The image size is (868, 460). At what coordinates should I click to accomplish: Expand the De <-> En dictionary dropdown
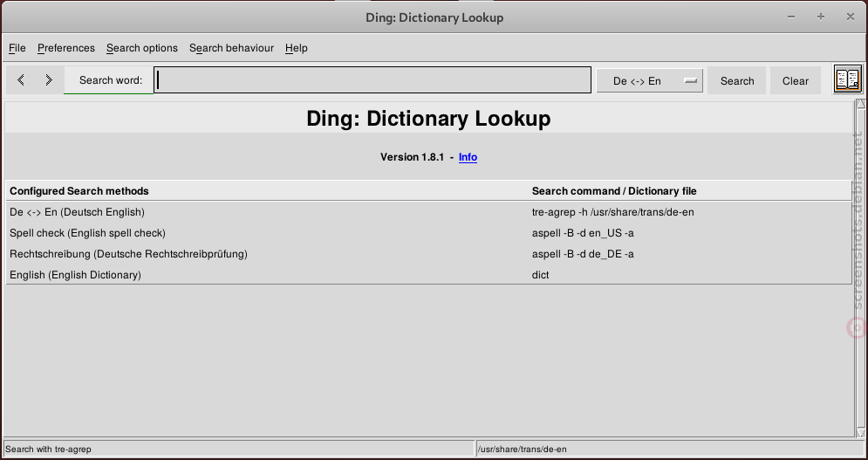pos(649,81)
